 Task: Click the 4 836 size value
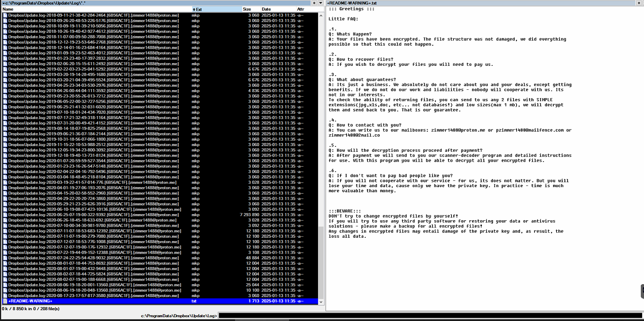pos(254,91)
